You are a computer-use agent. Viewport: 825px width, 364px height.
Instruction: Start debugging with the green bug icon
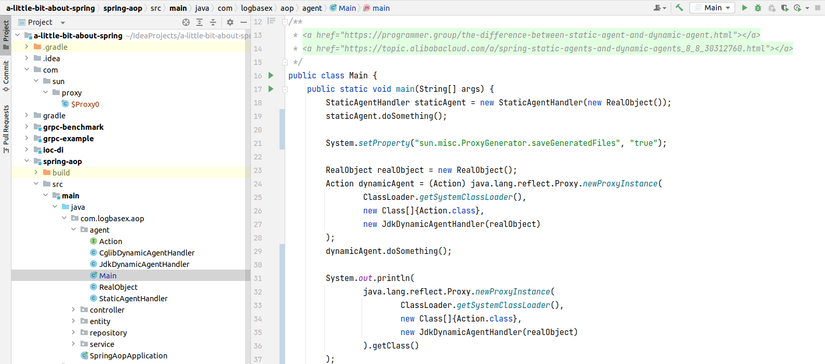[x=758, y=8]
